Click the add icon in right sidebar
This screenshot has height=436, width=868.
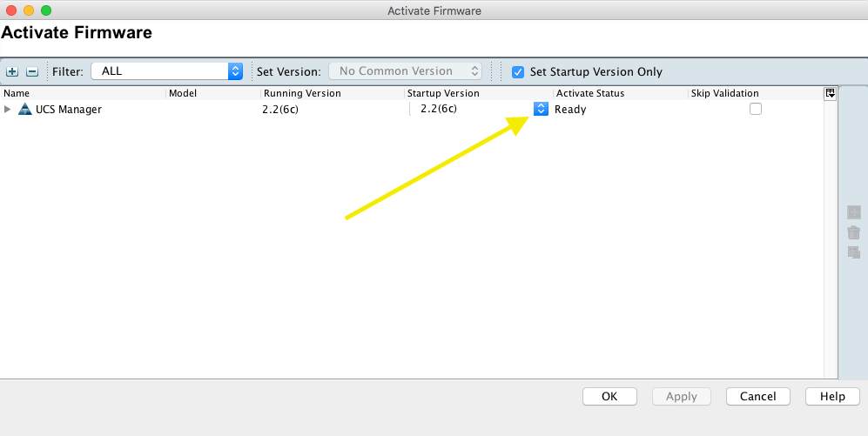[x=854, y=212]
